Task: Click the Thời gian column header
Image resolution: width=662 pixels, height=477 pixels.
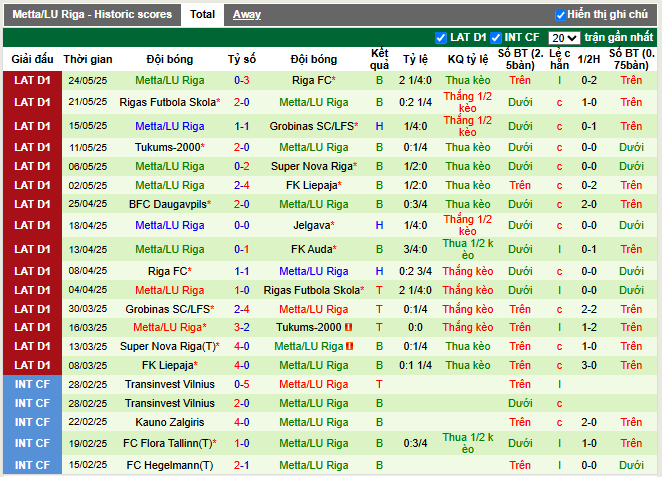Action: click(88, 59)
